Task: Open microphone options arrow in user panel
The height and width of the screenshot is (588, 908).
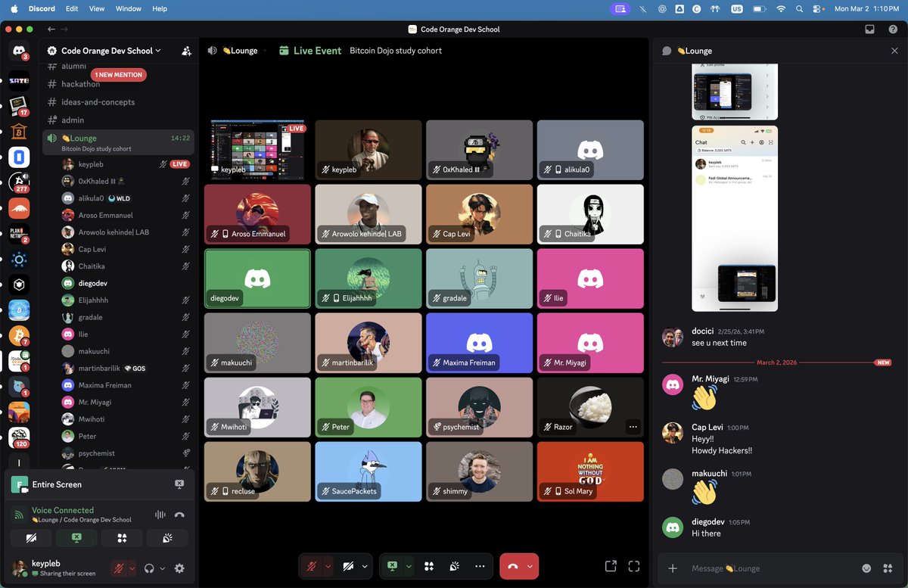Action: click(132, 568)
